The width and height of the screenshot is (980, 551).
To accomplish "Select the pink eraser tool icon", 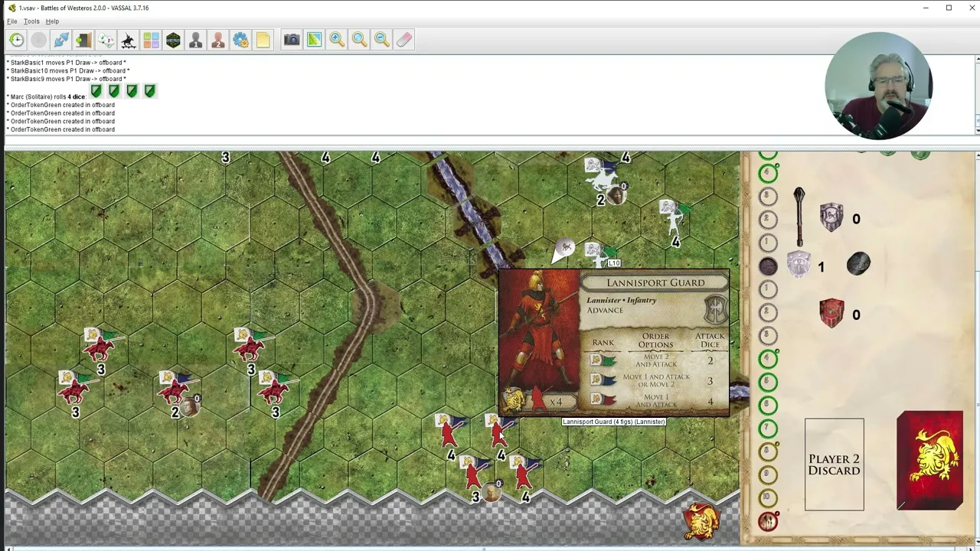I will coord(404,40).
